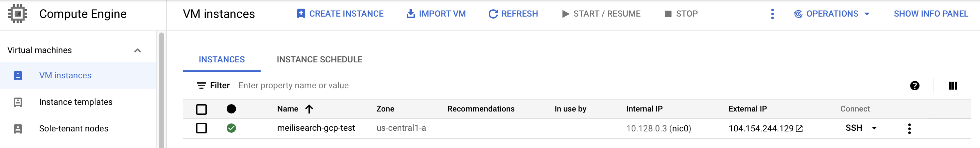980x148 pixels.
Task: Click the help question mark icon
Action: coord(915,86)
